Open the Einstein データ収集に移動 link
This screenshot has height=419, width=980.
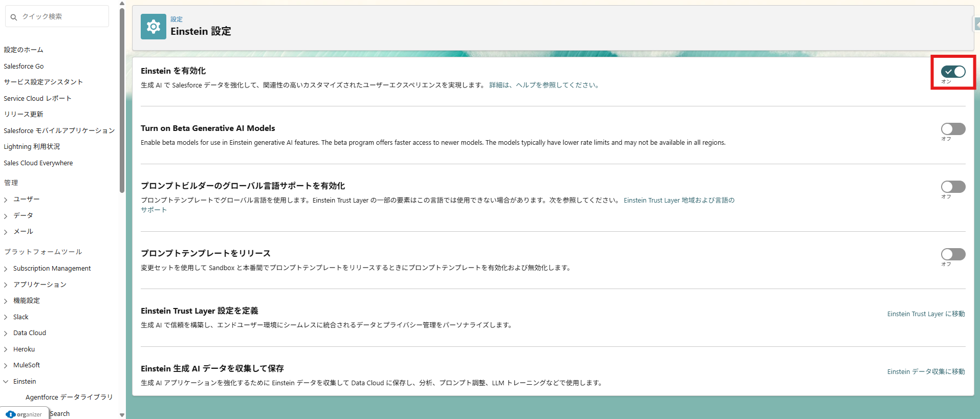(x=926, y=372)
